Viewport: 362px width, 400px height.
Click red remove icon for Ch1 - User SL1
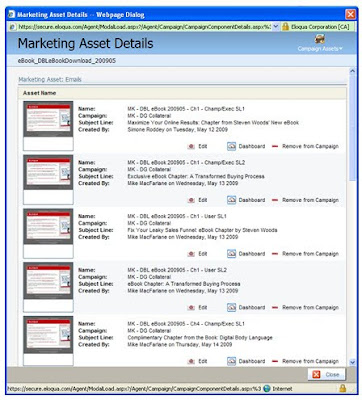pos(275,254)
